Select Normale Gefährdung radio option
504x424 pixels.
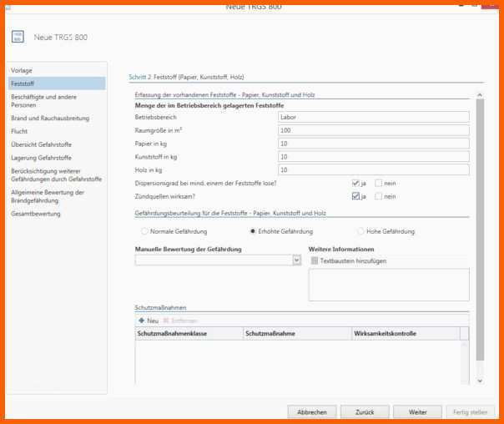pos(145,231)
